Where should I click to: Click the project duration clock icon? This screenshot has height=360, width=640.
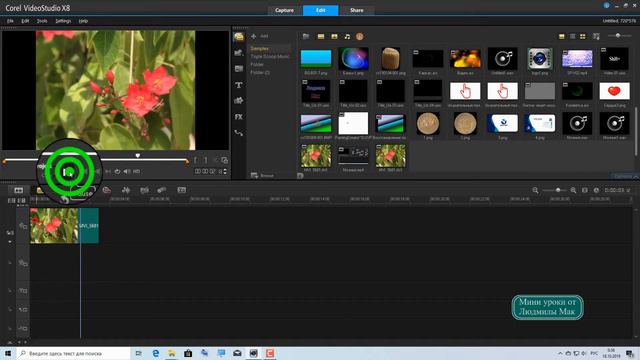tap(596, 190)
